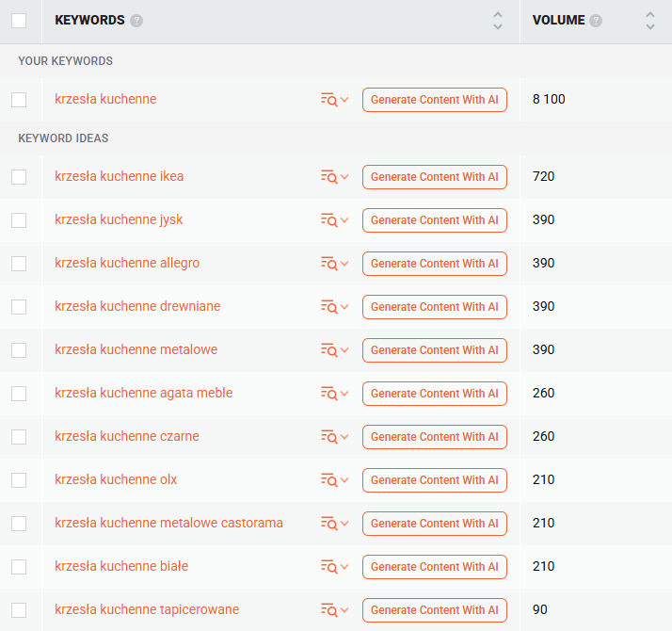Open the krzesła kuchenne białe keyword link
The image size is (672, 631).
click(x=121, y=566)
